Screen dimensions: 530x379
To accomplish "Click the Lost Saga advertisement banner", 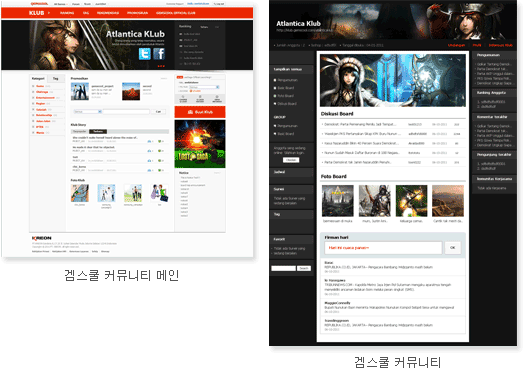I will tap(200, 144).
